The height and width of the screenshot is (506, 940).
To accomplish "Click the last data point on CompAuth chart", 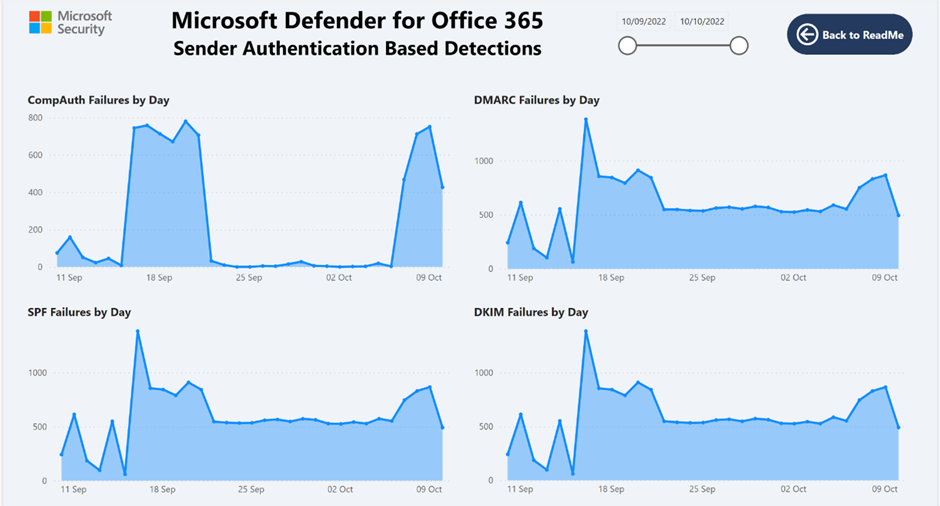I will (x=442, y=187).
